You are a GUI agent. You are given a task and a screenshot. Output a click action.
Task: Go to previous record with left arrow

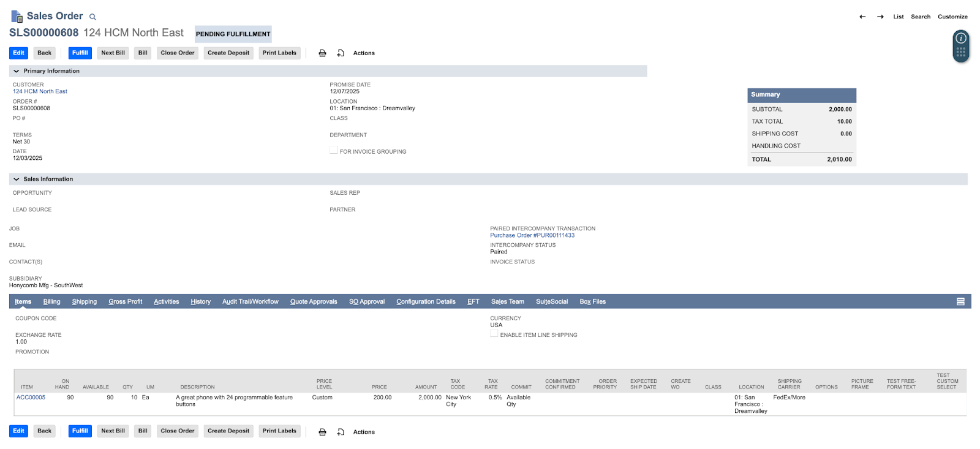[862, 17]
